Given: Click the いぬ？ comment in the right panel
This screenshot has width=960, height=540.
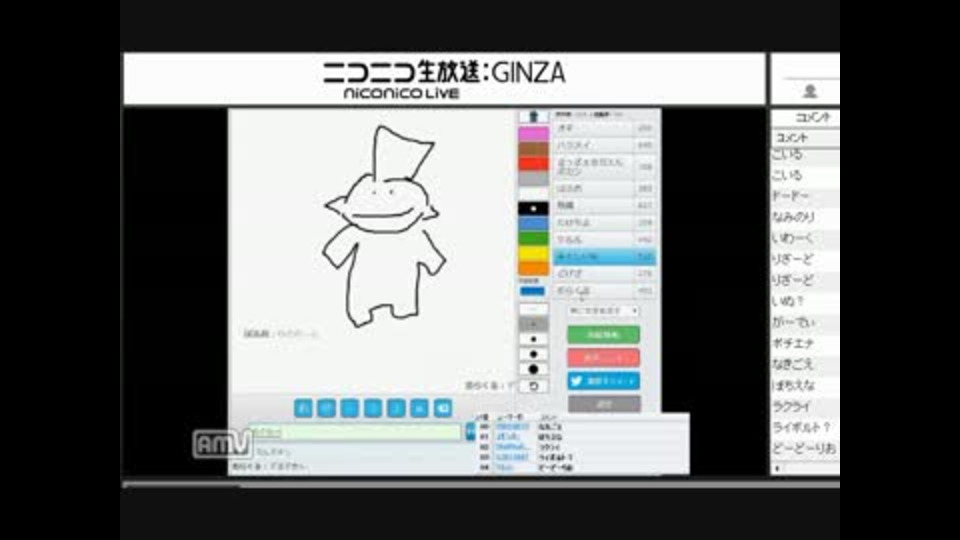Looking at the screenshot, I should point(788,301).
